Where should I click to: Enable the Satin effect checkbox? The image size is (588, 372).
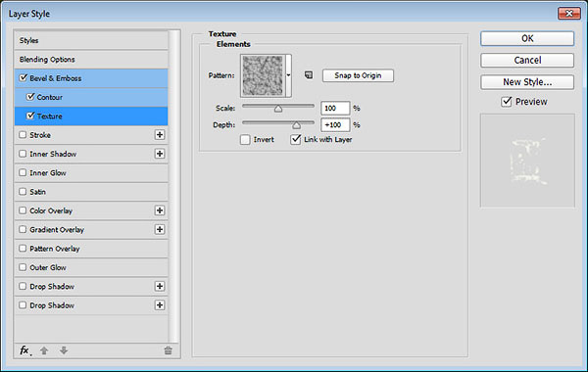(23, 192)
